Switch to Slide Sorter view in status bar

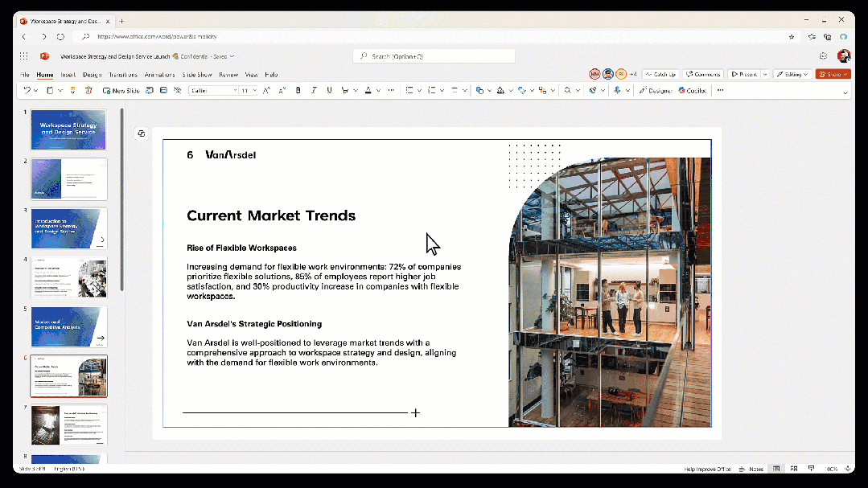click(x=793, y=469)
